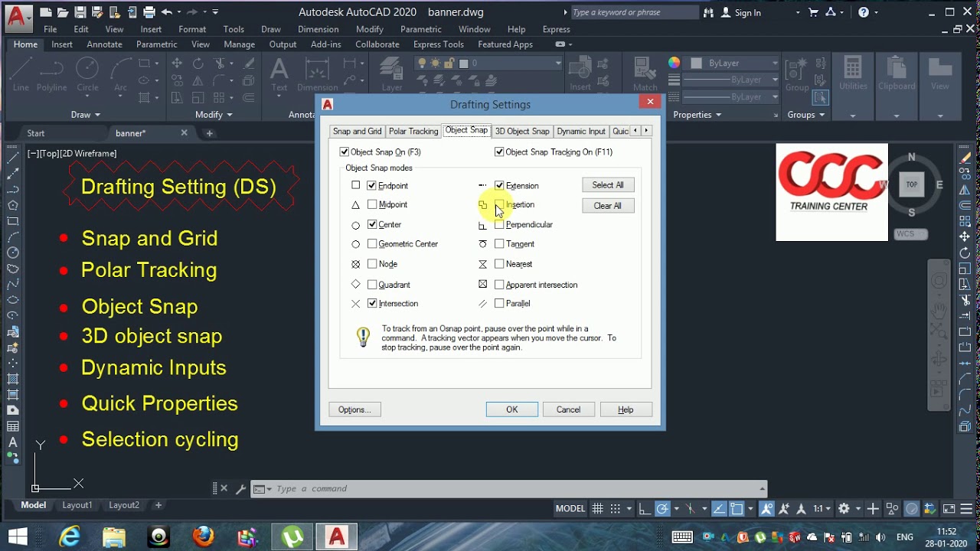Open the Layer Properties tool
Image resolution: width=980 pixels, height=551 pixels.
[x=392, y=74]
